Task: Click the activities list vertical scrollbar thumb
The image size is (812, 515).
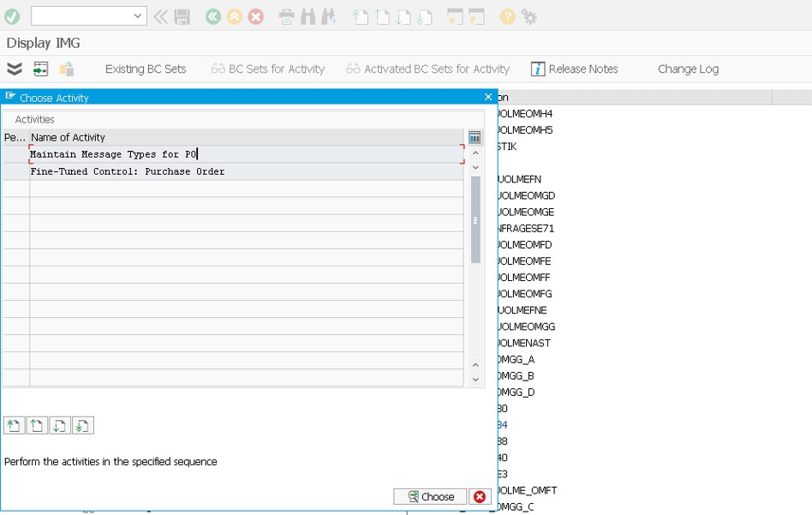Action: (475, 219)
